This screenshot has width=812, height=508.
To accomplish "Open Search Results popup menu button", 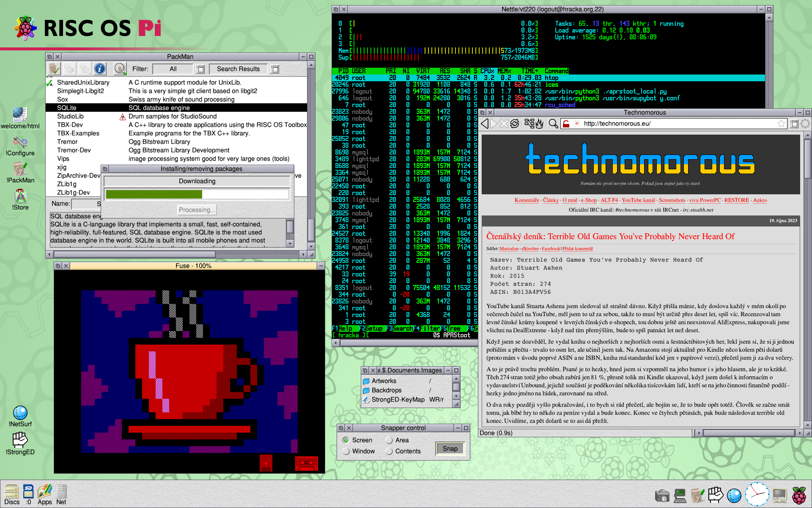I will (275, 69).
